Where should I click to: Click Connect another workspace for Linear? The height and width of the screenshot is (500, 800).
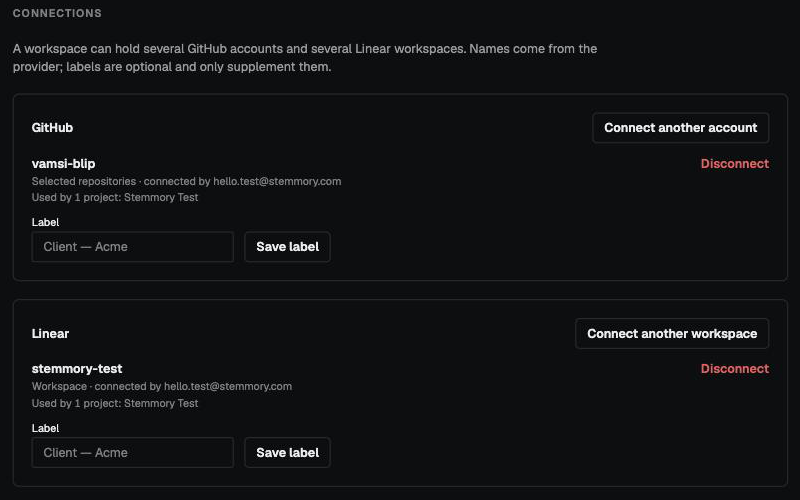coord(671,334)
